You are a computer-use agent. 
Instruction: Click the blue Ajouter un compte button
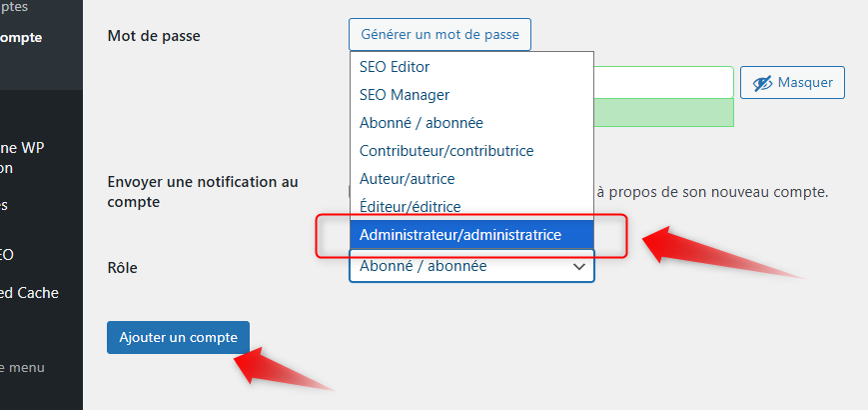178,337
